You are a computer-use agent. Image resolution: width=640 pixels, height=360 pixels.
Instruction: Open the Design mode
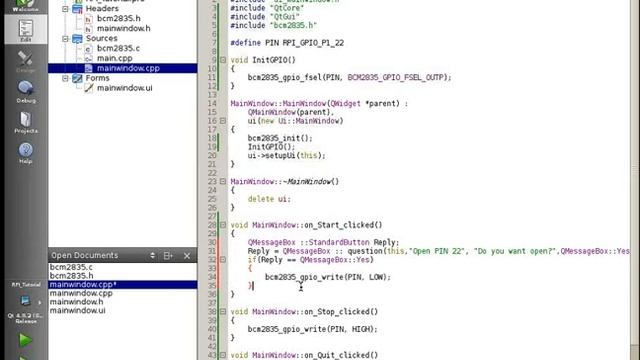(26, 61)
